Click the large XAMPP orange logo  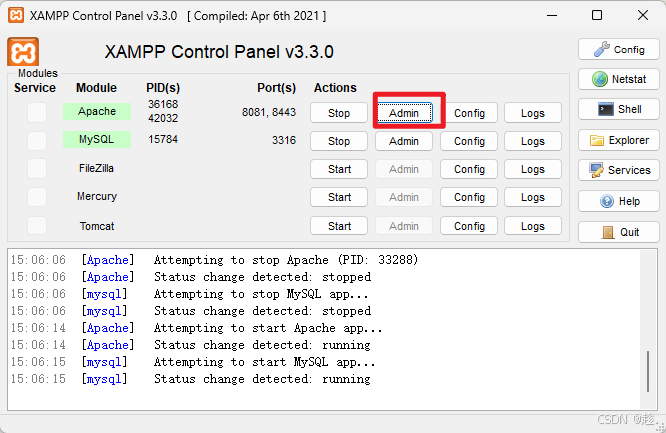pos(23,51)
